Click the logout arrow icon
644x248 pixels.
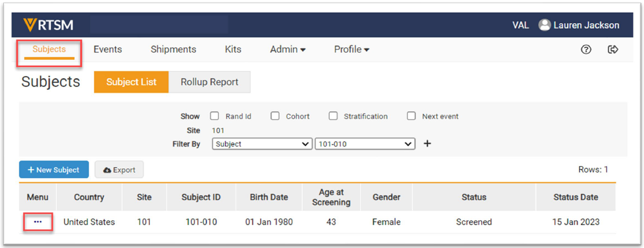pos(613,50)
